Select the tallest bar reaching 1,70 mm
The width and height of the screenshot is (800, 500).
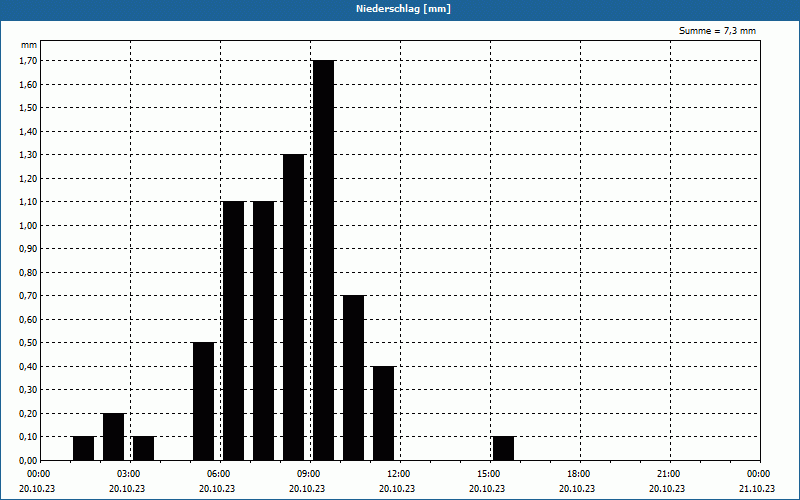[x=323, y=260]
